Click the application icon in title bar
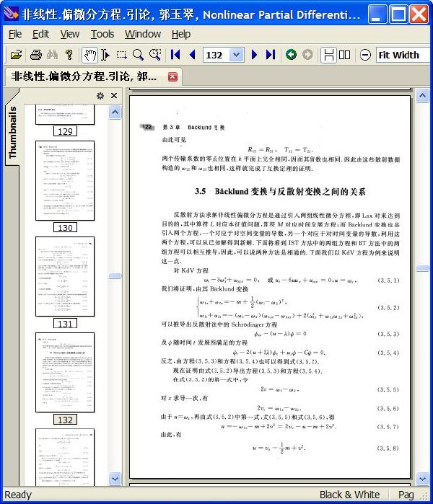The image size is (433, 504). (x=11, y=14)
